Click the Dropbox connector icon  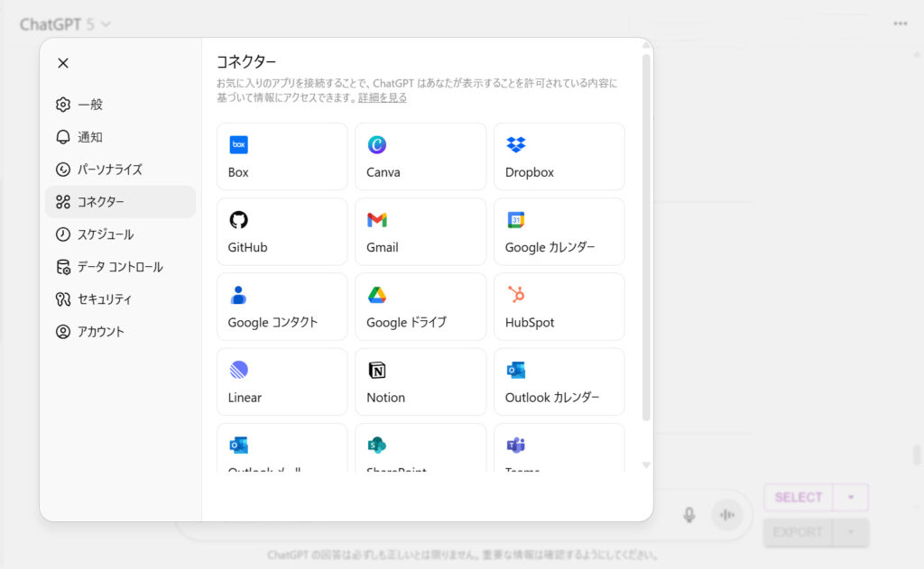(x=515, y=144)
